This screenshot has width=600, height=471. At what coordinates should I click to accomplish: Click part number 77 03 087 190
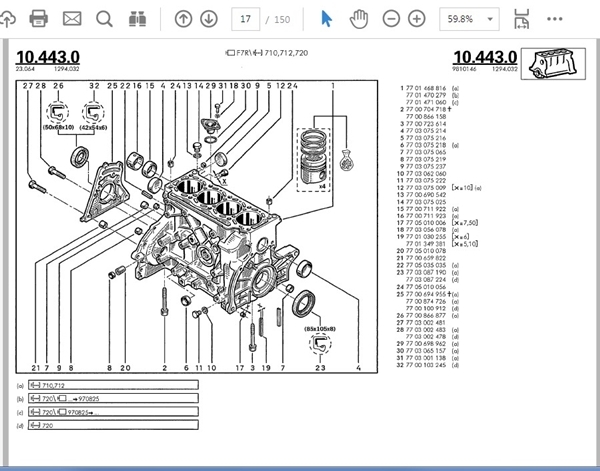click(426, 272)
